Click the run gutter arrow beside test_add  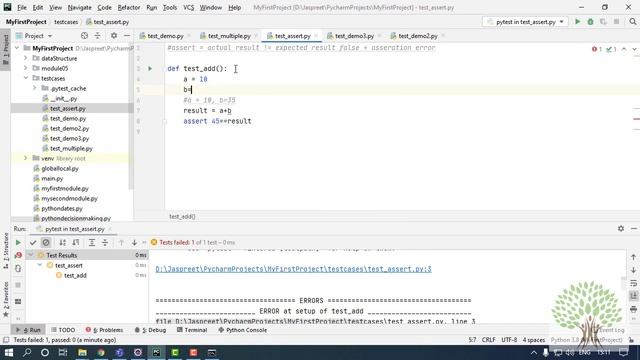150,69
